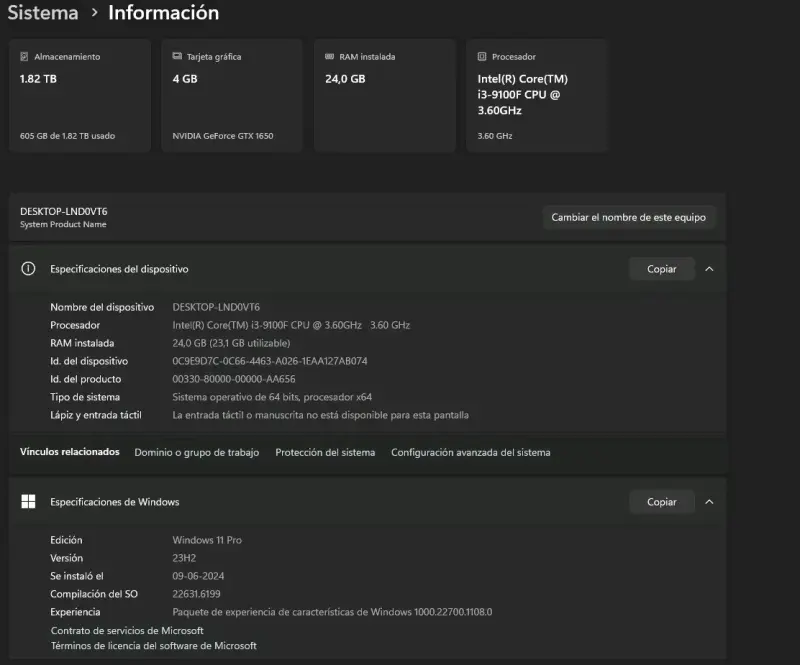Click the RAM instalada icon
This screenshot has height=665, width=800.
(330, 56)
